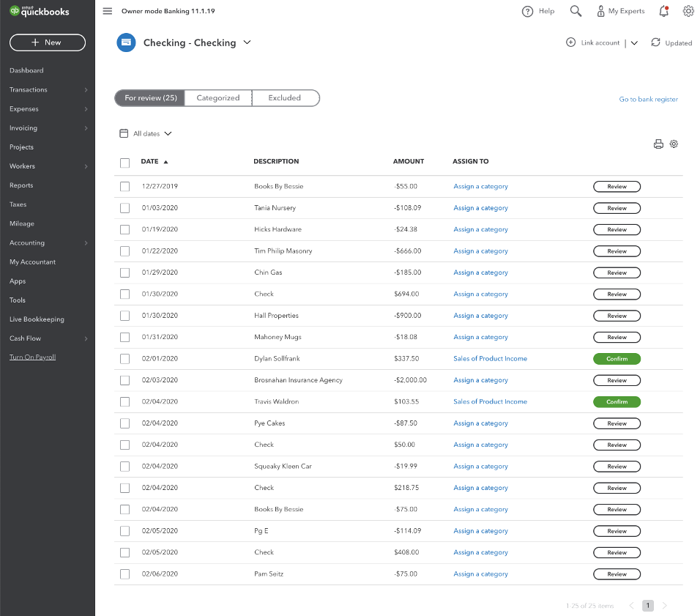Viewport: 700px width, 616px height.
Task: Review the Pg E transaction
Action: pos(617,531)
